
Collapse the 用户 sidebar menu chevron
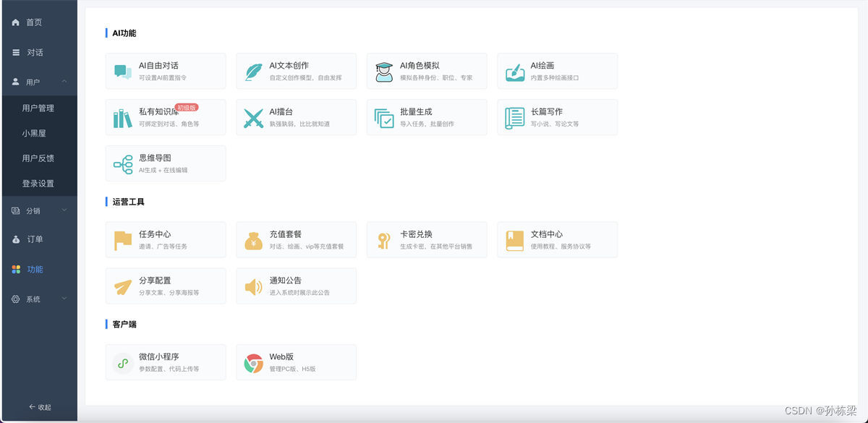pyautogui.click(x=64, y=82)
